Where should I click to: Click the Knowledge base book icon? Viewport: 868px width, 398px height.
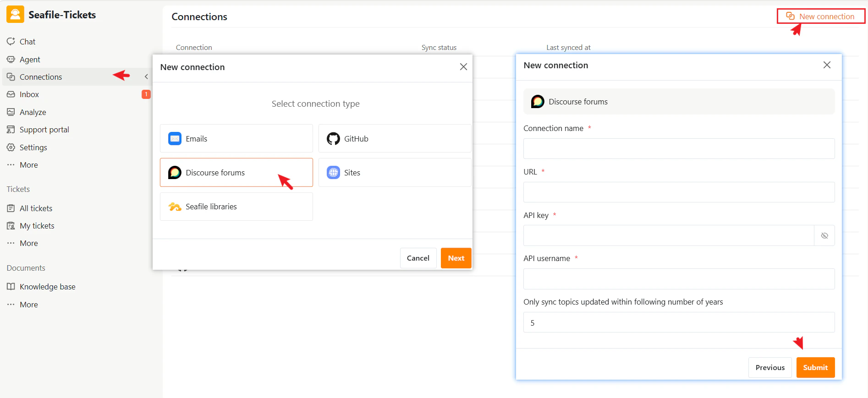click(x=11, y=287)
